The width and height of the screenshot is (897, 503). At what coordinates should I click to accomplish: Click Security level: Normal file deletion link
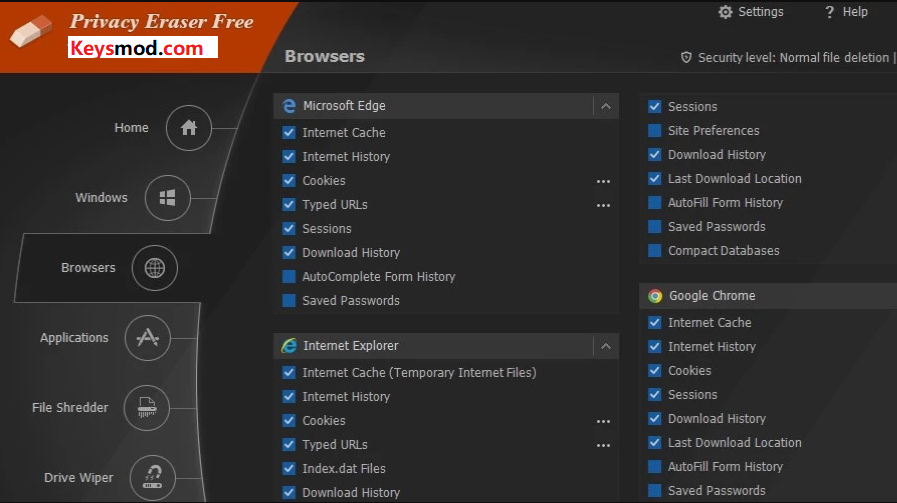pyautogui.click(x=793, y=58)
